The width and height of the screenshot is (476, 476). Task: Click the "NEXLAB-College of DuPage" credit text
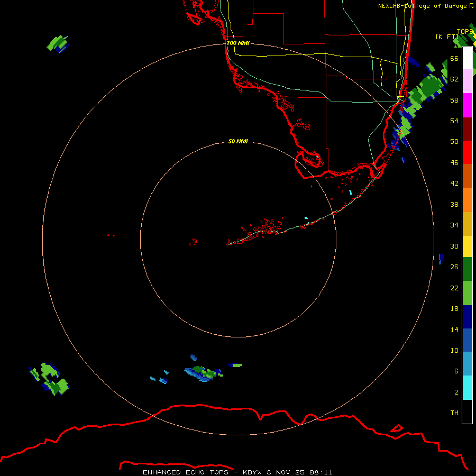422,6
